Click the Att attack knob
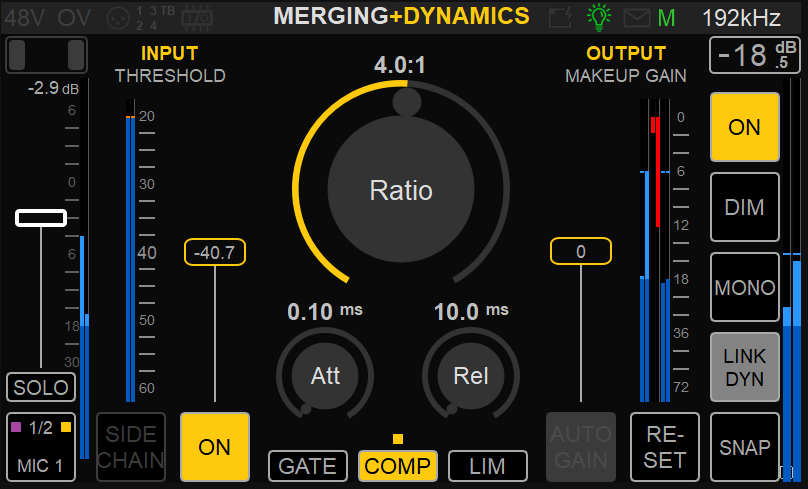This screenshot has width=808, height=489. click(x=325, y=376)
